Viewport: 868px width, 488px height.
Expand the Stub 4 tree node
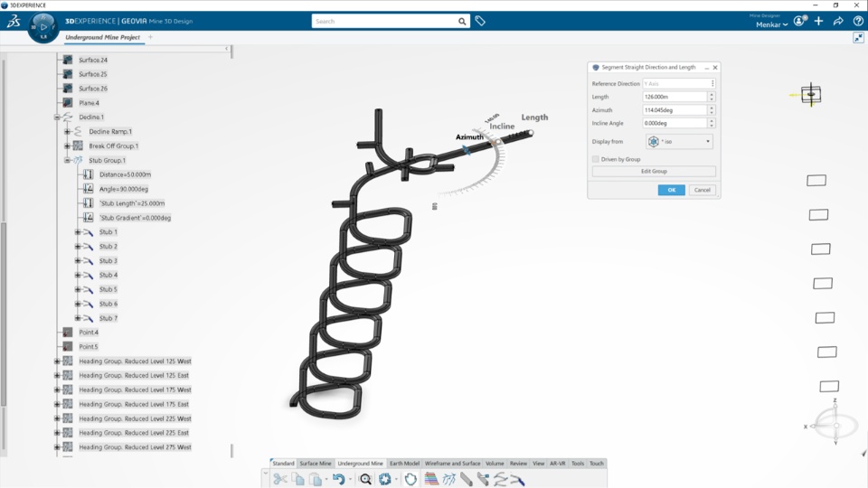[x=78, y=275]
